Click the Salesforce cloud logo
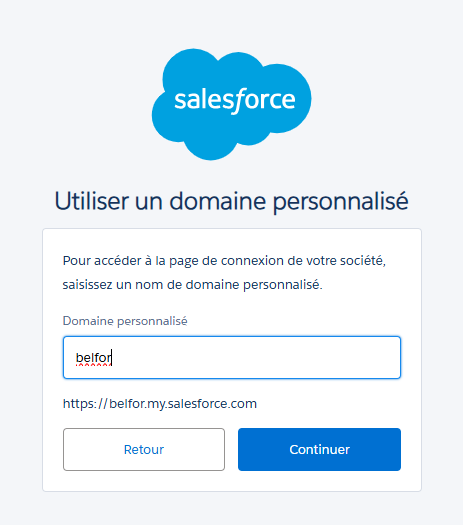 pos(231,104)
